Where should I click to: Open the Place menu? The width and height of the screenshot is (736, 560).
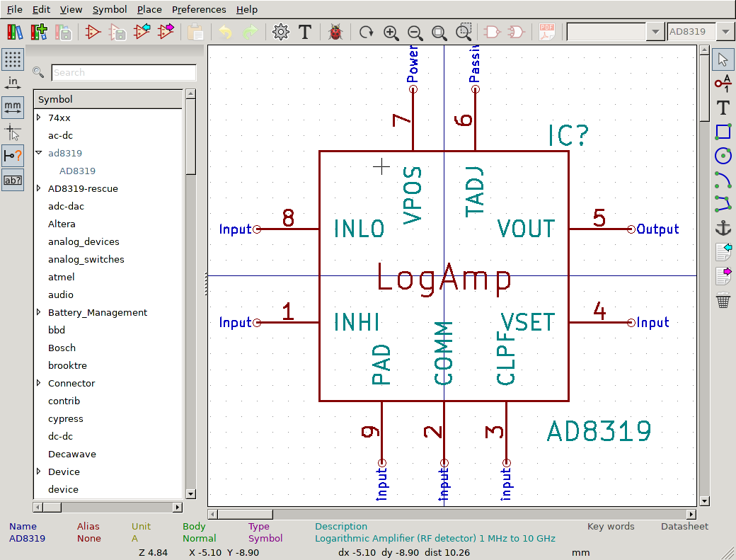(x=149, y=9)
